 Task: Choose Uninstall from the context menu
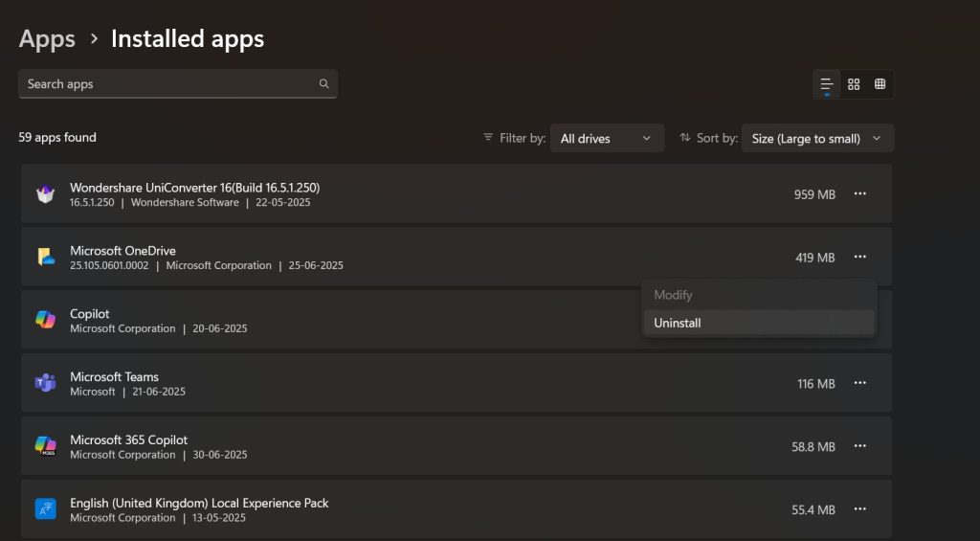point(759,323)
